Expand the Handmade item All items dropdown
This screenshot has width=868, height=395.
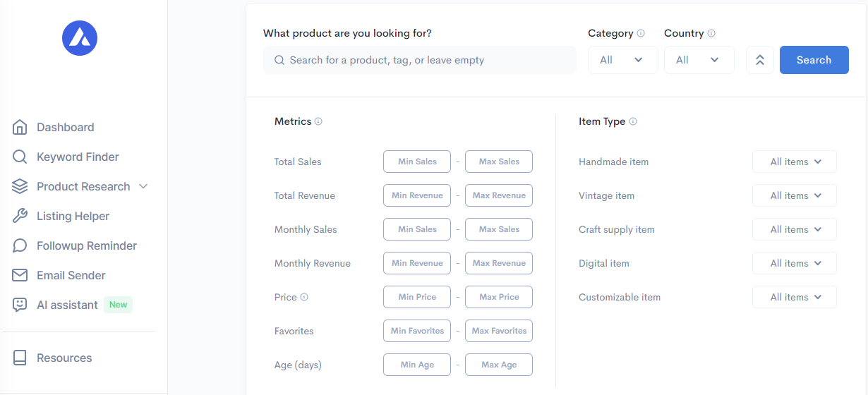(x=794, y=162)
